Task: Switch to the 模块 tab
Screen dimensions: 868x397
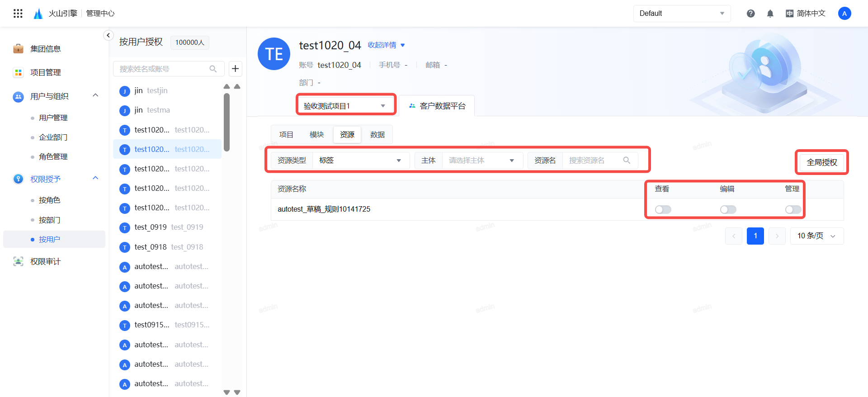Action: tap(316, 135)
